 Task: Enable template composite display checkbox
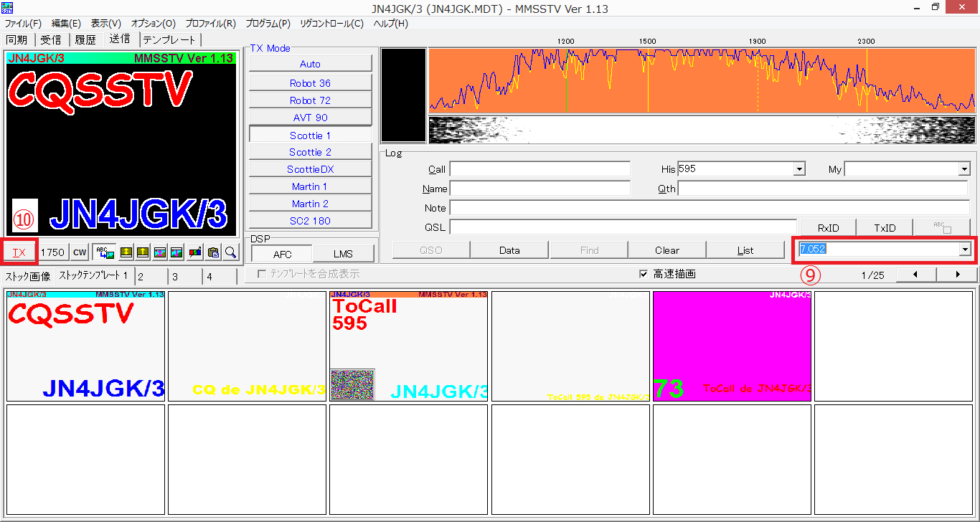click(262, 274)
